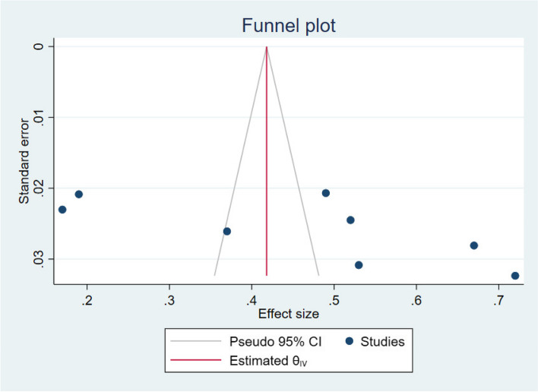The image size is (538, 392).
Task: Select the rightmost study point near .72
Action: (x=515, y=276)
